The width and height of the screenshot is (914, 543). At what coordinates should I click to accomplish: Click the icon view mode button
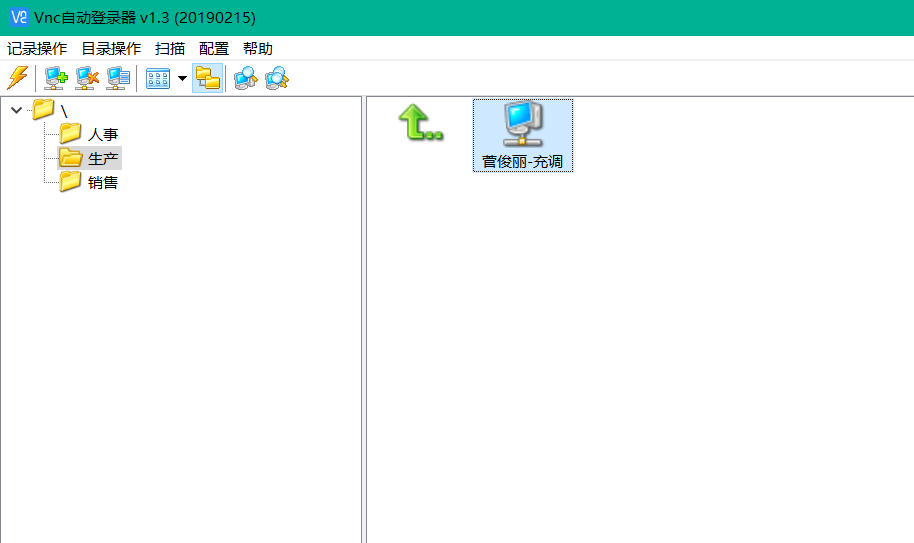pos(158,78)
